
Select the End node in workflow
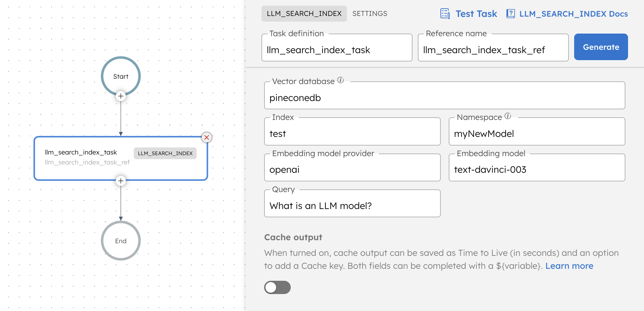pyautogui.click(x=121, y=241)
